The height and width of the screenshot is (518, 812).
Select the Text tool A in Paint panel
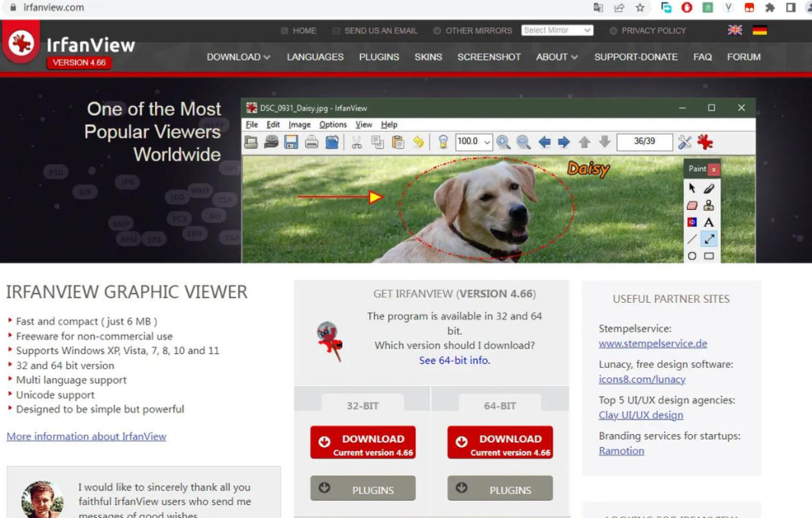point(709,222)
